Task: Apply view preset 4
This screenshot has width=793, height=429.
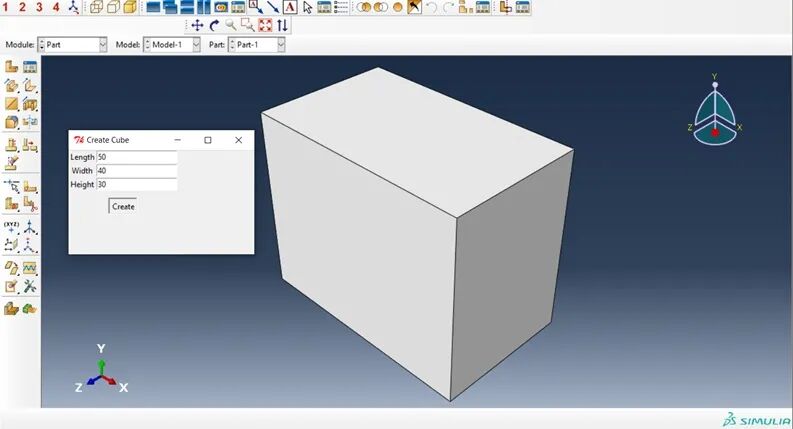Action: [55, 7]
